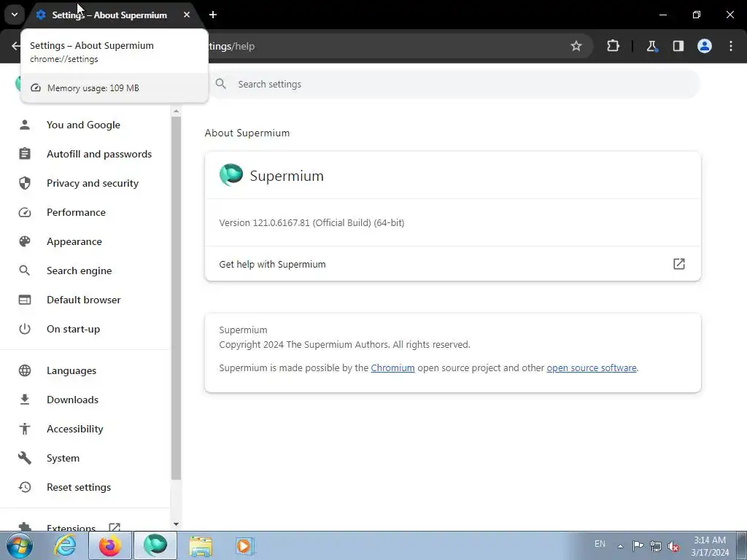This screenshot has width=747, height=560.
Task: Click the download arrow icon beside Downloads
Action: (25, 400)
